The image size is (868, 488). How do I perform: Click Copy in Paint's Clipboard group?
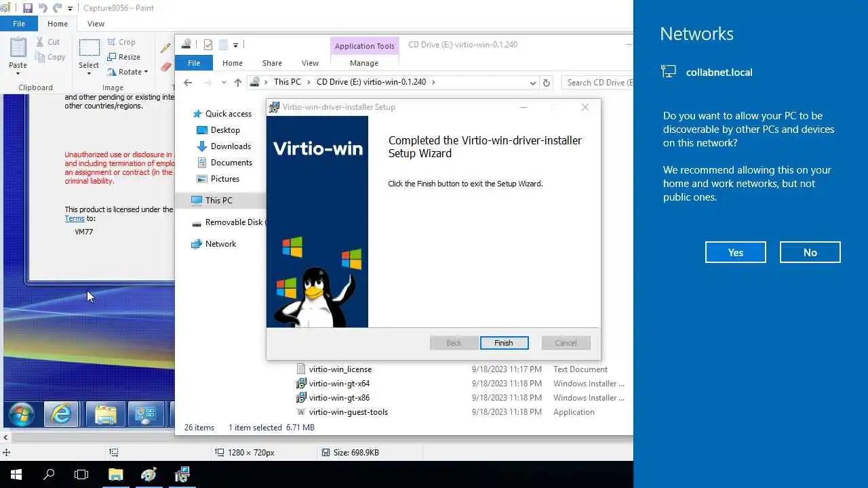click(50, 57)
